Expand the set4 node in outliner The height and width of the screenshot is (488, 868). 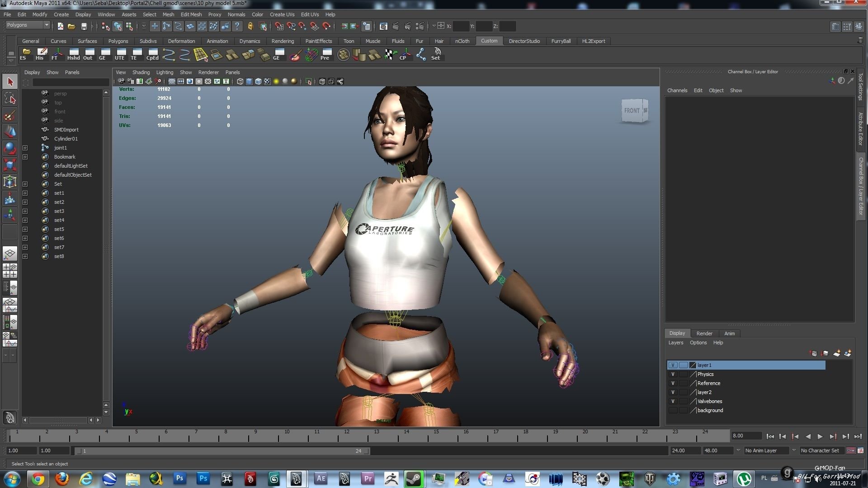25,220
